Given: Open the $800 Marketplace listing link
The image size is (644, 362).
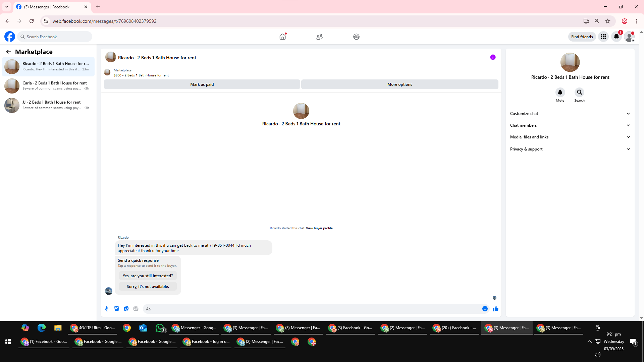Looking at the screenshot, I should pyautogui.click(x=141, y=75).
